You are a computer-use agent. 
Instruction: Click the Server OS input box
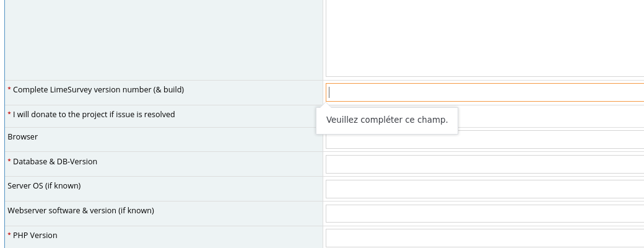(484, 189)
